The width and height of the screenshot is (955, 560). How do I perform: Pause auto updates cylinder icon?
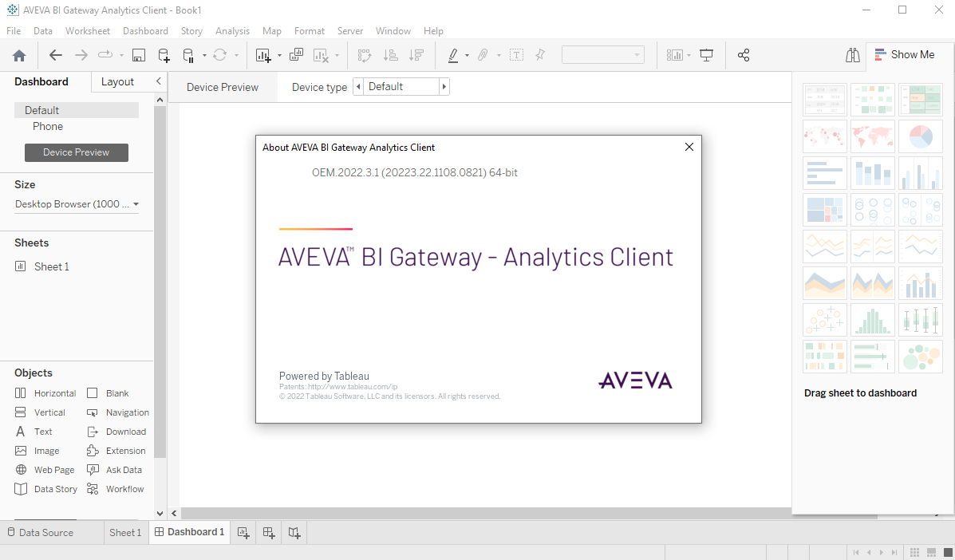click(x=188, y=55)
